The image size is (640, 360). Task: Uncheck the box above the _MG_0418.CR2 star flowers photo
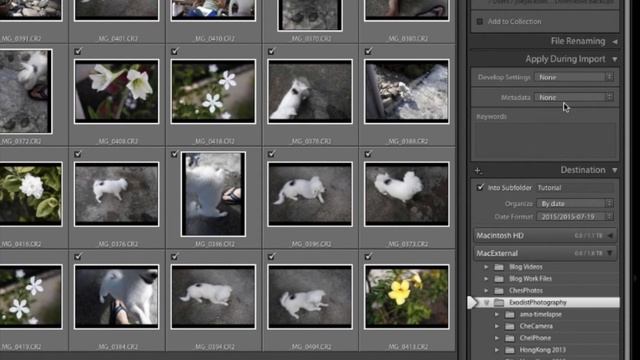(174, 51)
